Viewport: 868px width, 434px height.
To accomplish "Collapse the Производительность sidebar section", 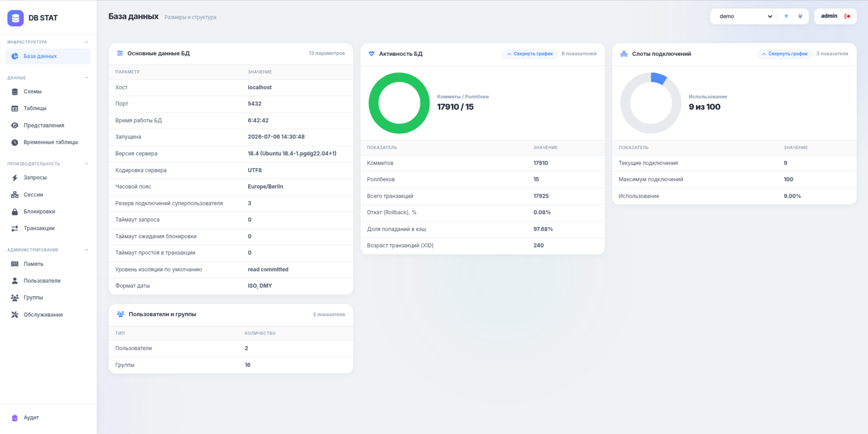I will pyautogui.click(x=86, y=164).
